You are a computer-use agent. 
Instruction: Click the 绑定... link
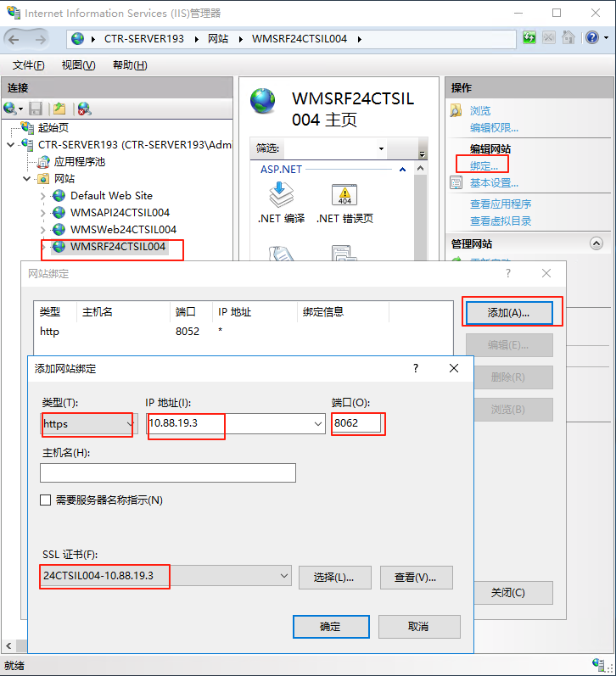[x=484, y=165]
